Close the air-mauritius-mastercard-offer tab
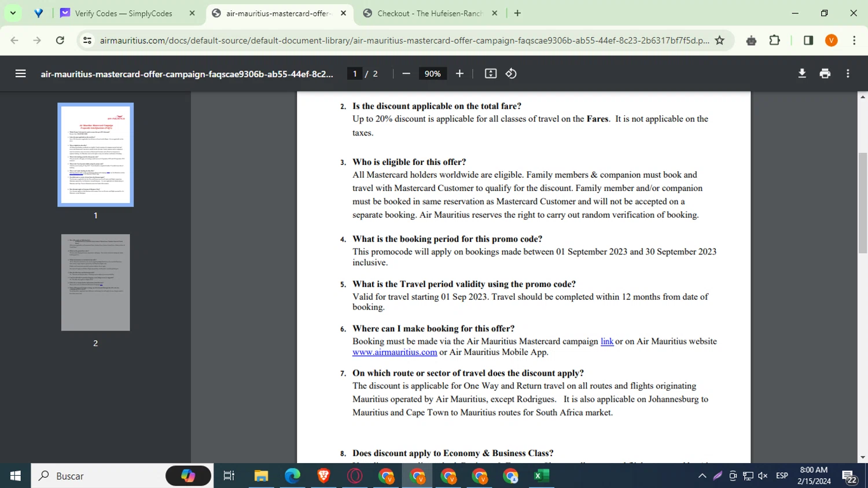The height and width of the screenshot is (488, 868). [343, 13]
